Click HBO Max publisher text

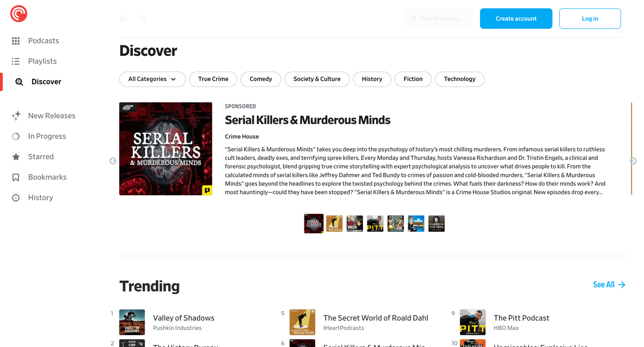506,328
